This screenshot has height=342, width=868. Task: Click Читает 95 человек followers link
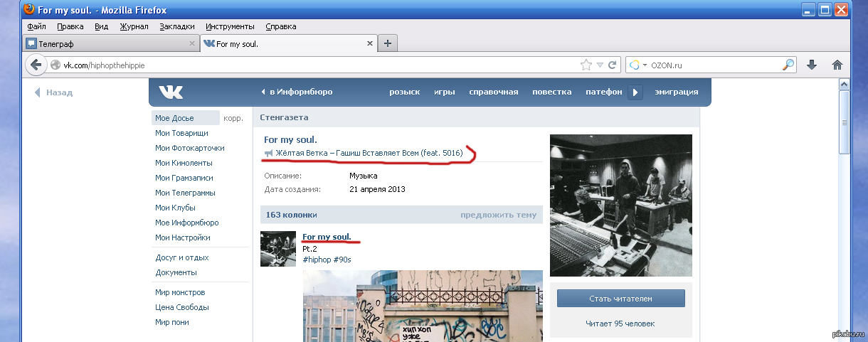coord(620,324)
